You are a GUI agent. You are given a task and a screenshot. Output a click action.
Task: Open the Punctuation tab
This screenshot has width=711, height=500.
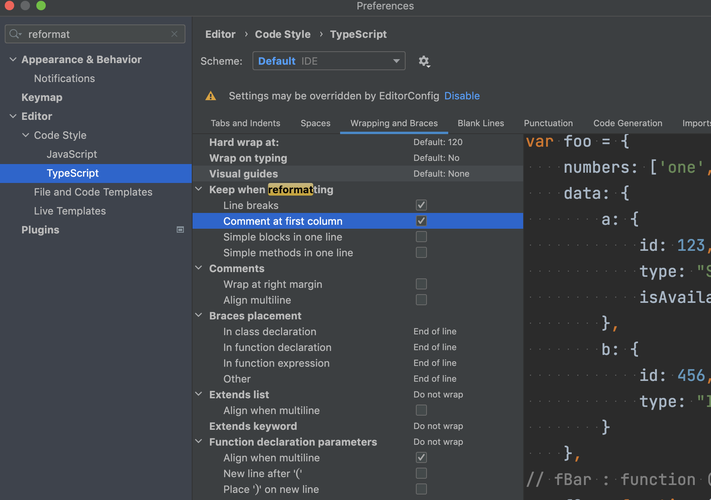[x=548, y=123]
